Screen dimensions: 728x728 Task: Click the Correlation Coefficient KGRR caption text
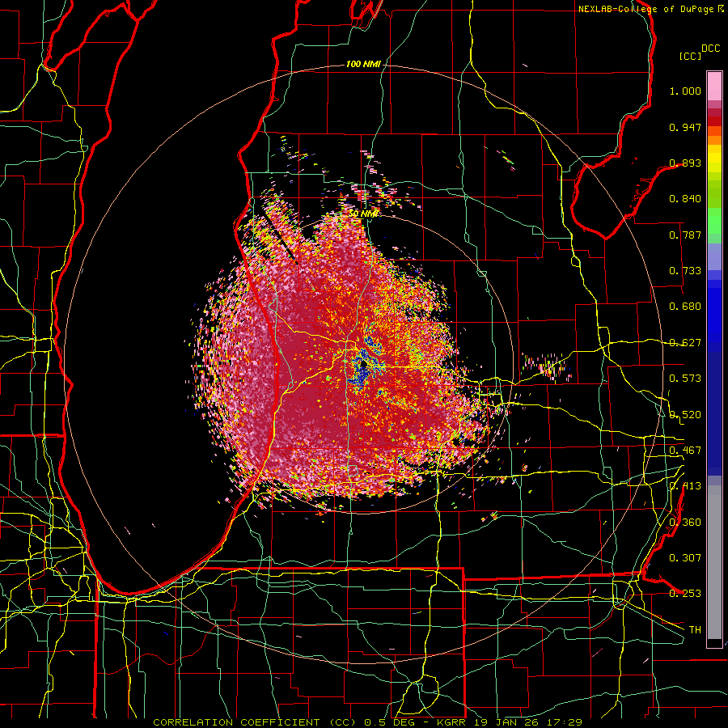coord(367,722)
